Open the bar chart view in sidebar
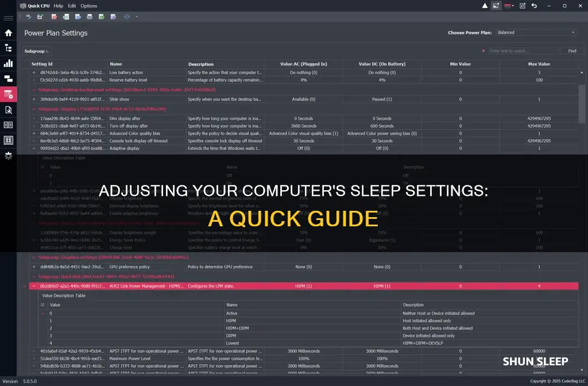The width and height of the screenshot is (588, 386). [x=8, y=63]
